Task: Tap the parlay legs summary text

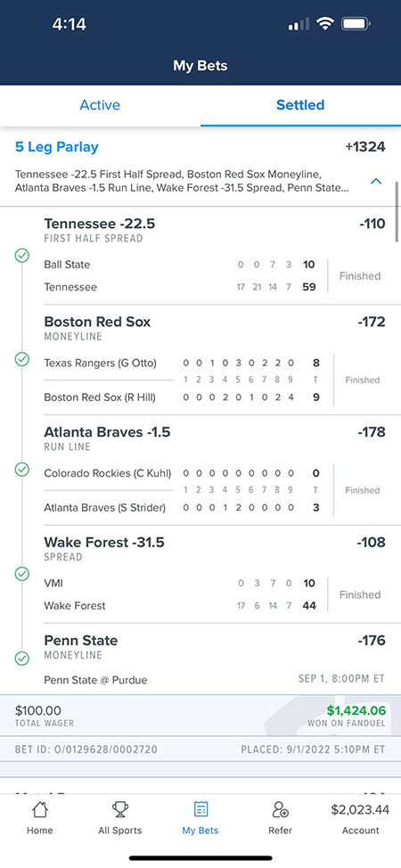Action: point(182,181)
